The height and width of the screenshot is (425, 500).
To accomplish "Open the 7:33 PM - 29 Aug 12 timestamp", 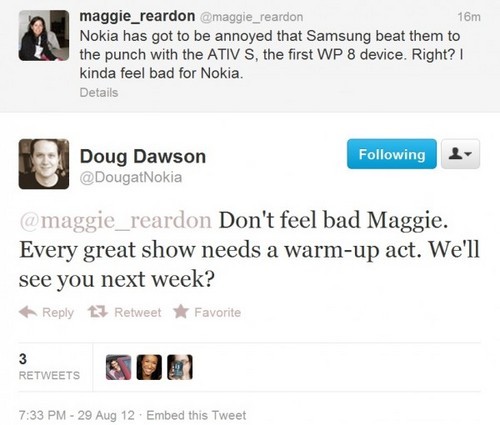I will pyautogui.click(x=77, y=415).
